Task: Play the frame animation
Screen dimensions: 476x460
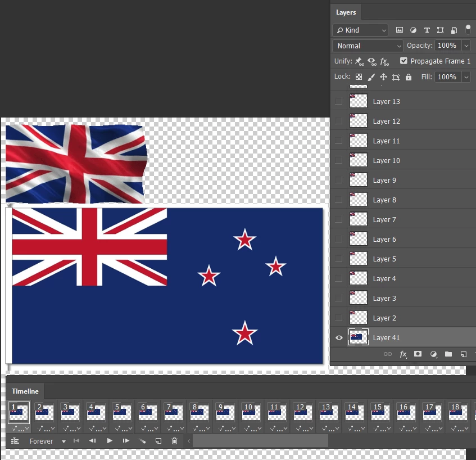Action: pyautogui.click(x=110, y=440)
